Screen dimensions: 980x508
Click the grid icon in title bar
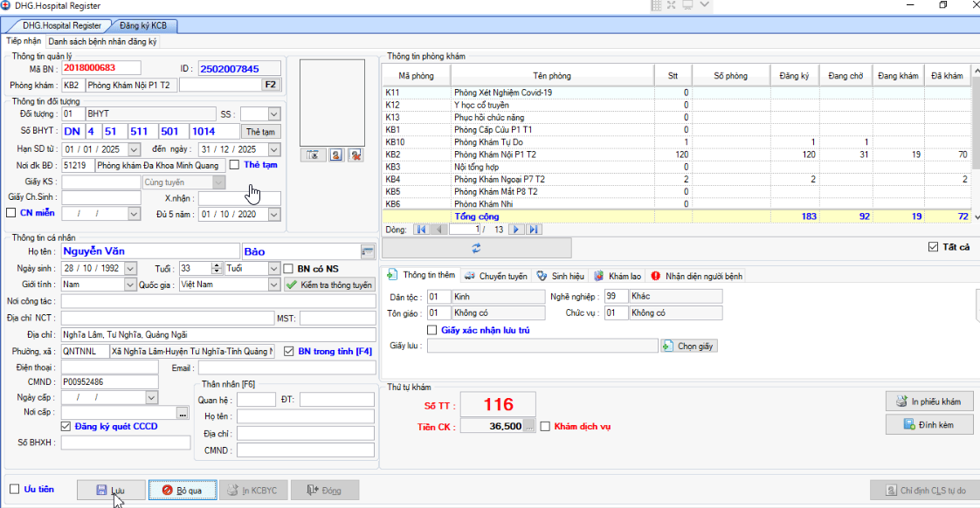(656, 5)
